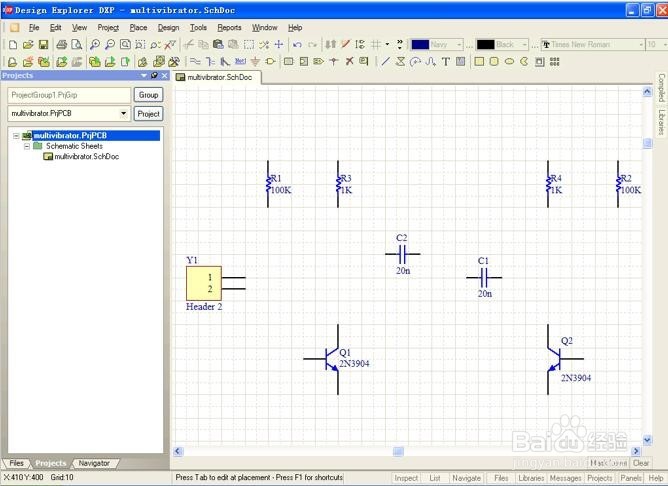This screenshot has width=668, height=486.
Task: Switch to the multivibrator.SchDoc document tab
Action: pos(215,78)
